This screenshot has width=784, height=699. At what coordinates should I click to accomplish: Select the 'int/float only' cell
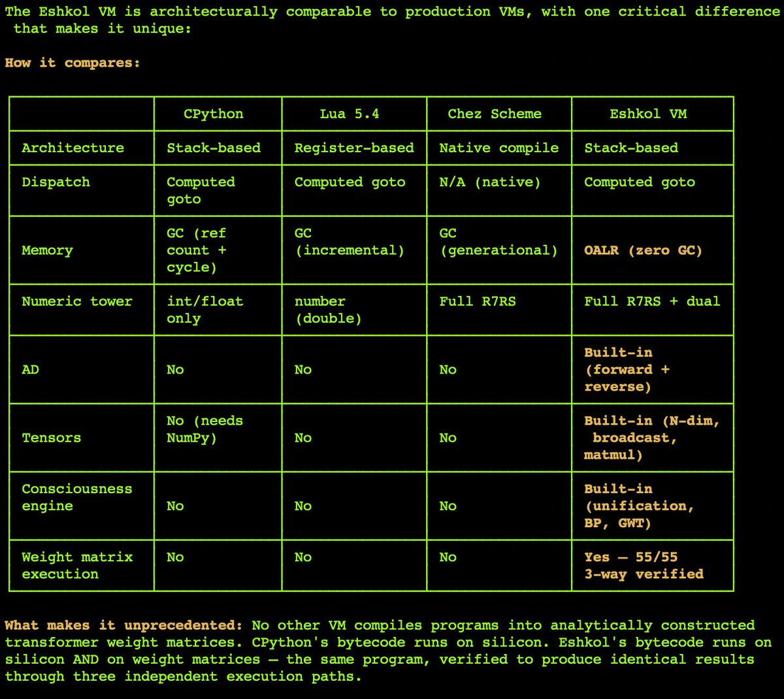(x=205, y=310)
